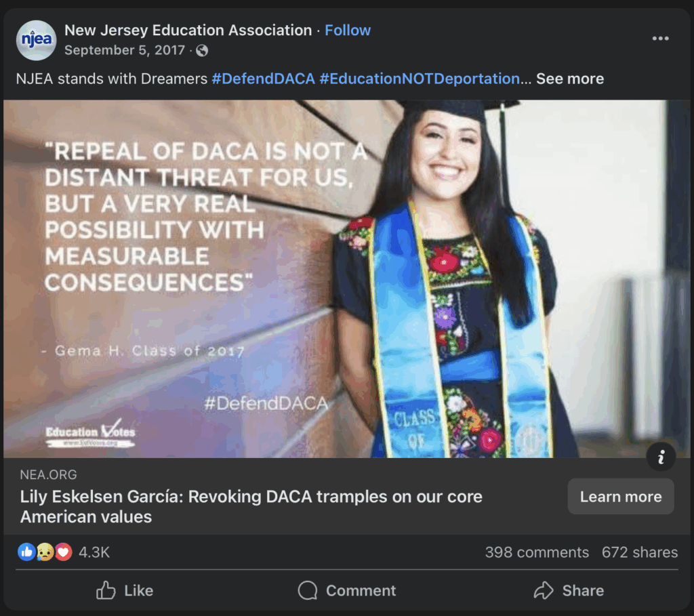Click the image info icon

coord(661,457)
